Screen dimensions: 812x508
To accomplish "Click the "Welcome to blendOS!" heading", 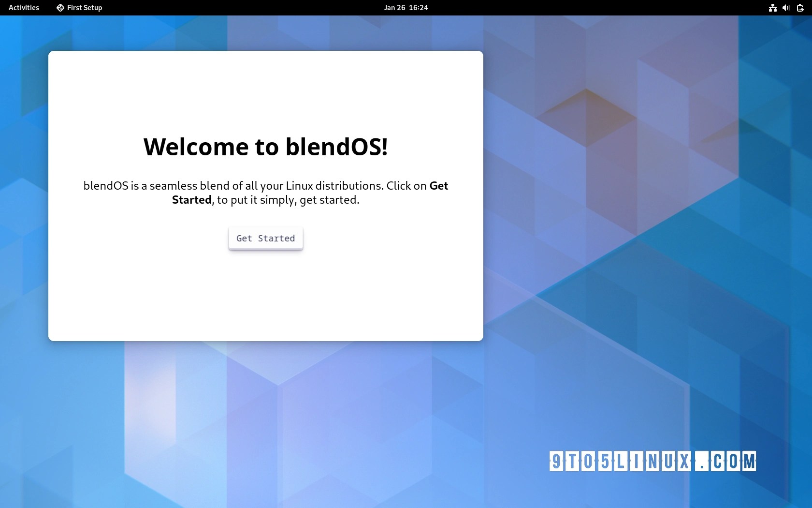I will tap(266, 147).
